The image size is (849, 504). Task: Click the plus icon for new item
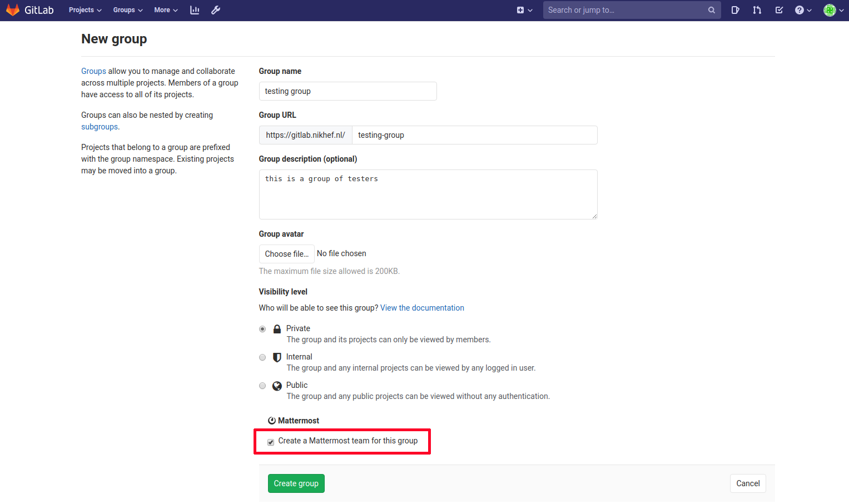pos(520,10)
